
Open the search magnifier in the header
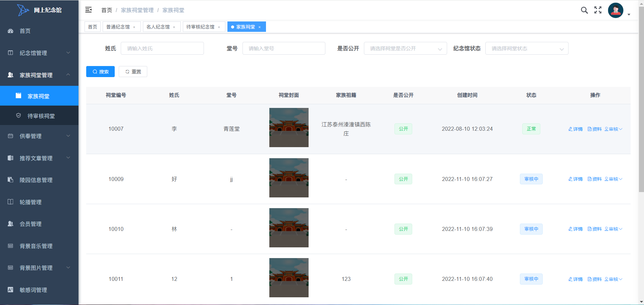click(584, 10)
